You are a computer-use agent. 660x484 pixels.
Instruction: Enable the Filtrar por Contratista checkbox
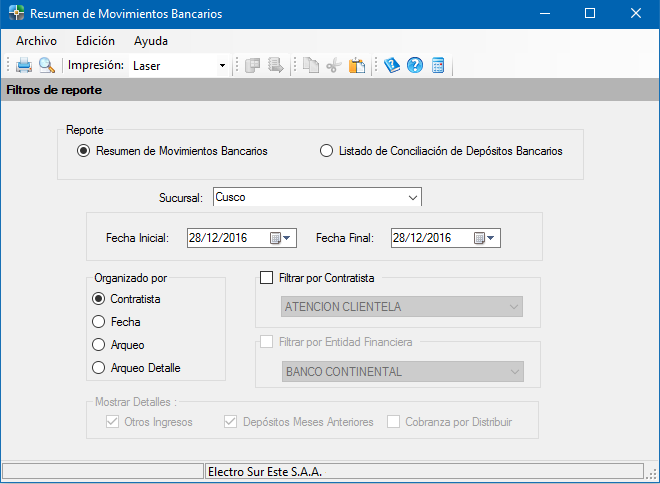click(266, 278)
